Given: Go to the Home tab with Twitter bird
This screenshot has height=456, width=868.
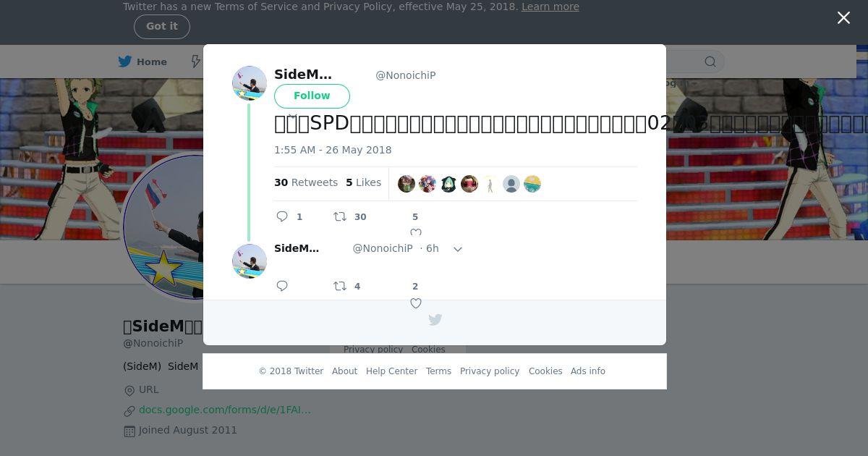Looking at the screenshot, I should point(142,62).
